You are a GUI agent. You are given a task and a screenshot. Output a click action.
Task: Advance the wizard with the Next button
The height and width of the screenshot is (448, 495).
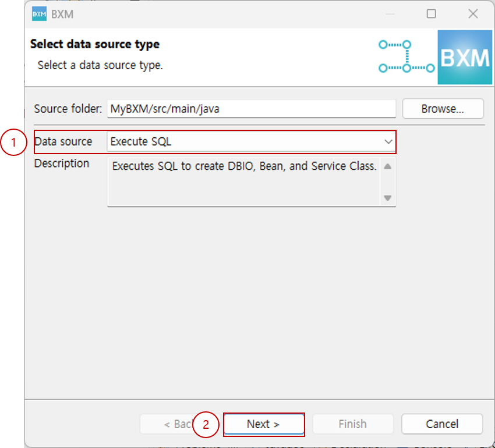pos(264,424)
